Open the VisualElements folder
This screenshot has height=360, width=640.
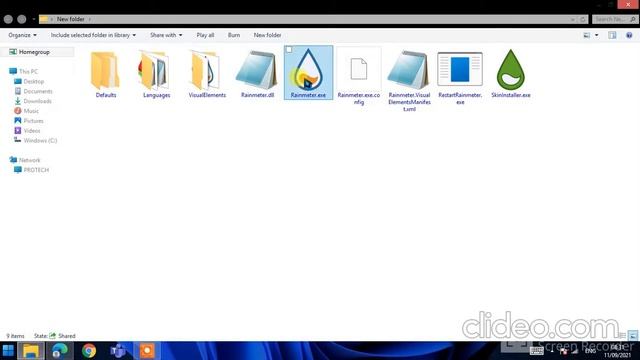(207, 75)
